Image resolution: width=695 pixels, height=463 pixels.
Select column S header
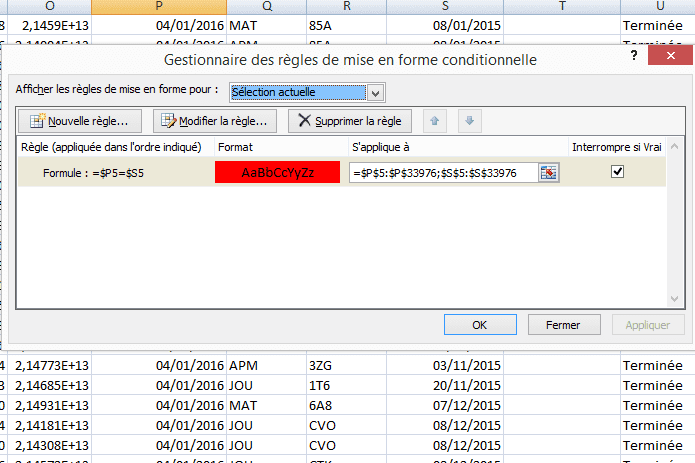[x=445, y=6]
